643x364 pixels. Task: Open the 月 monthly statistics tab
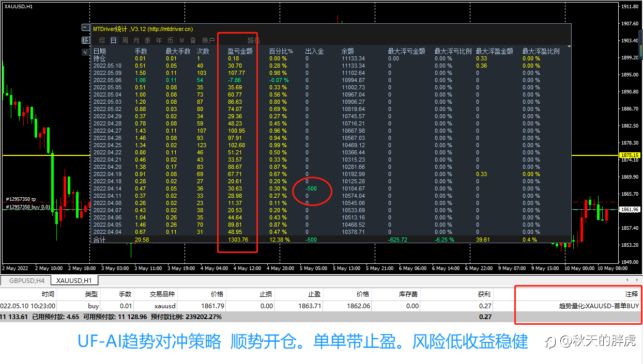coord(136,40)
